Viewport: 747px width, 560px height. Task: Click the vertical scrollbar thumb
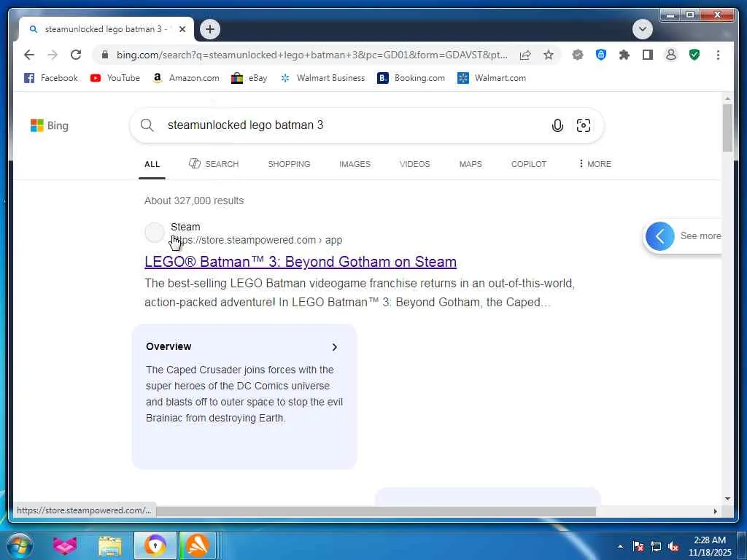[x=727, y=128]
